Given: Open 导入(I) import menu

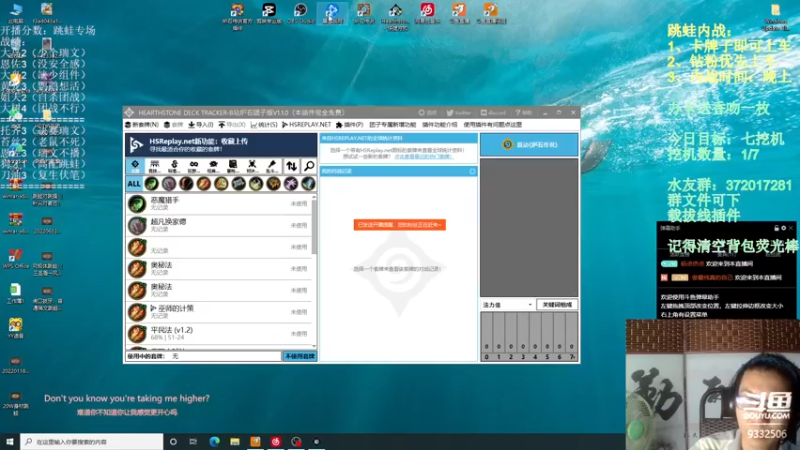Looking at the screenshot, I should click(201, 124).
